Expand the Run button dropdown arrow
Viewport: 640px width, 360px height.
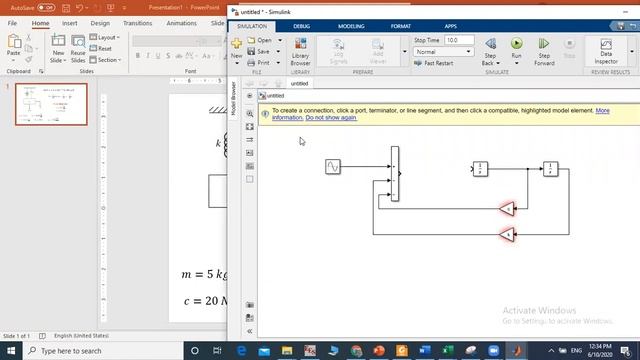[x=516, y=63]
